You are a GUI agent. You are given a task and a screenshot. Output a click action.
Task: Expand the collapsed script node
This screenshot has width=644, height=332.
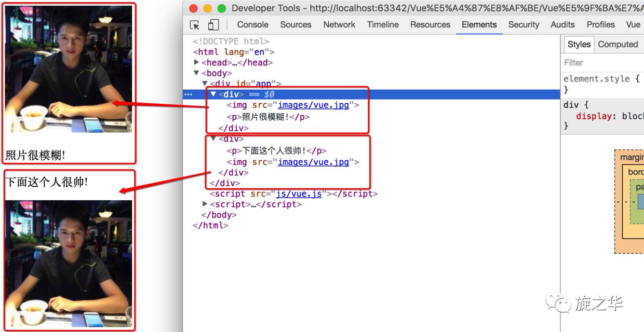205,204
